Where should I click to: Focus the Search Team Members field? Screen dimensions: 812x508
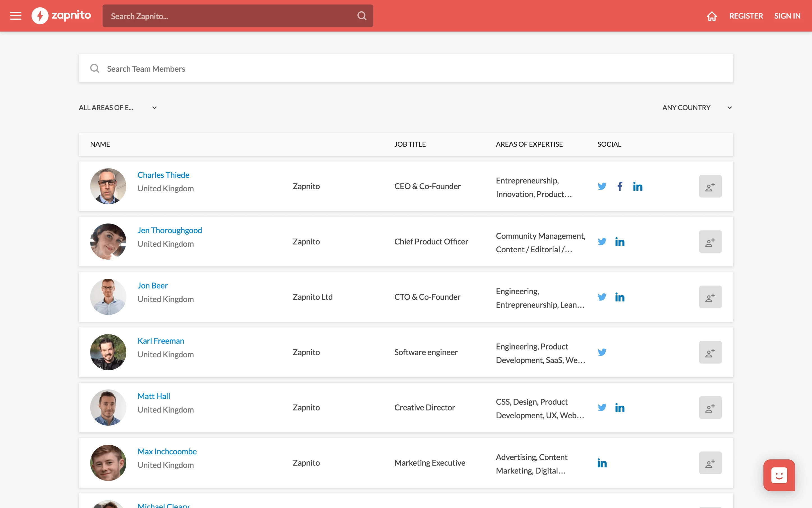tap(406, 69)
